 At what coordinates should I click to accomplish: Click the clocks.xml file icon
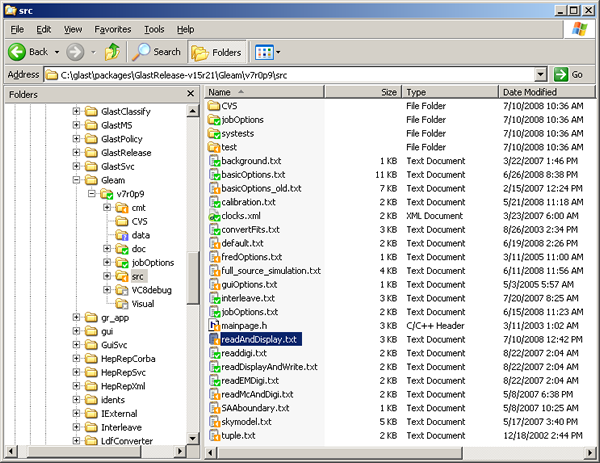(x=214, y=216)
